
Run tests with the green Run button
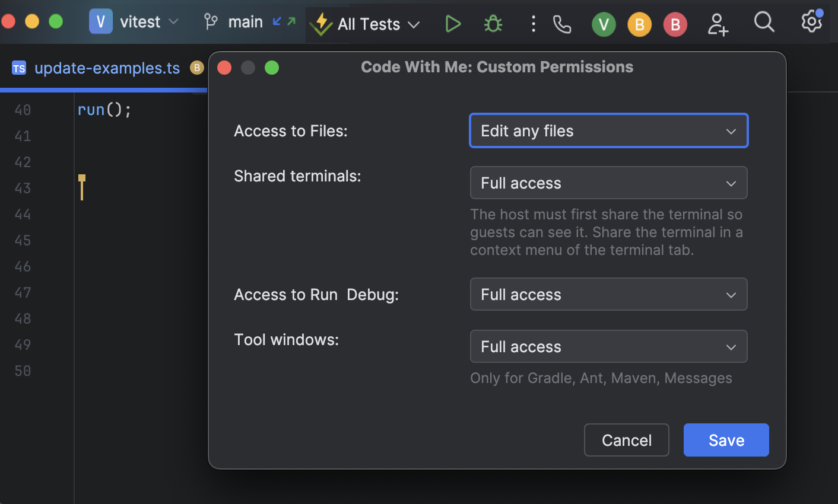[x=453, y=24]
